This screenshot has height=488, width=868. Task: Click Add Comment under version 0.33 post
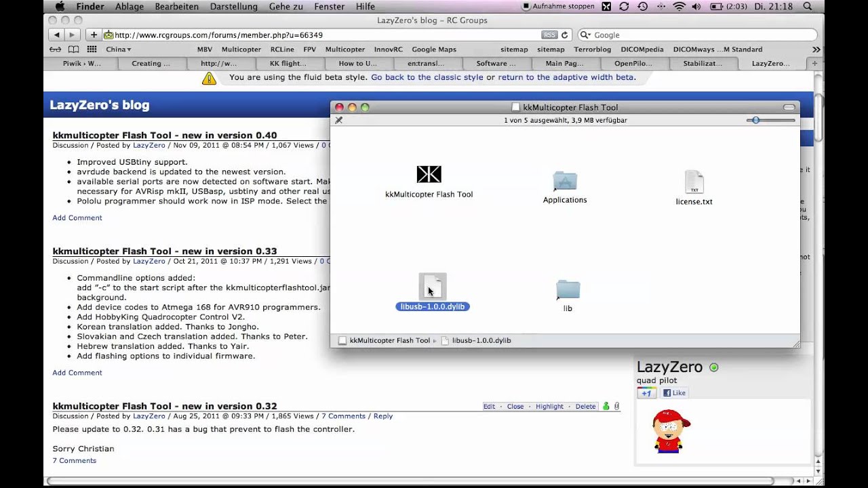[77, 373]
